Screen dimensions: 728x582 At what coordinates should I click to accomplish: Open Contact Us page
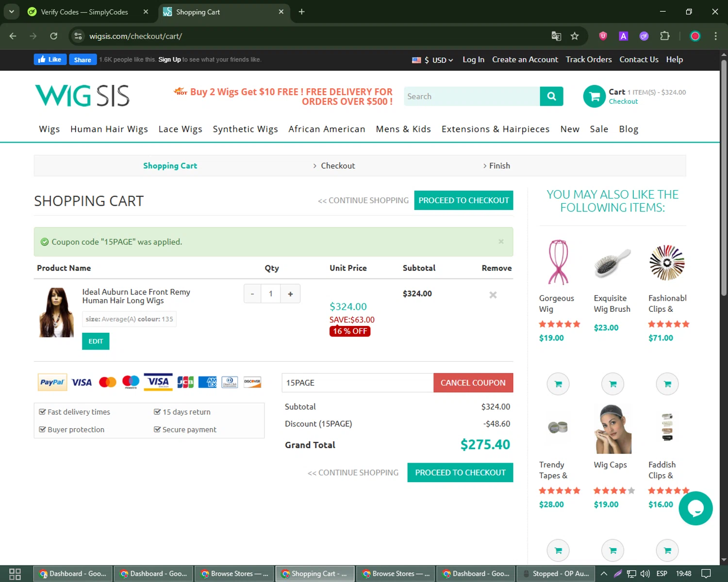pyautogui.click(x=639, y=59)
